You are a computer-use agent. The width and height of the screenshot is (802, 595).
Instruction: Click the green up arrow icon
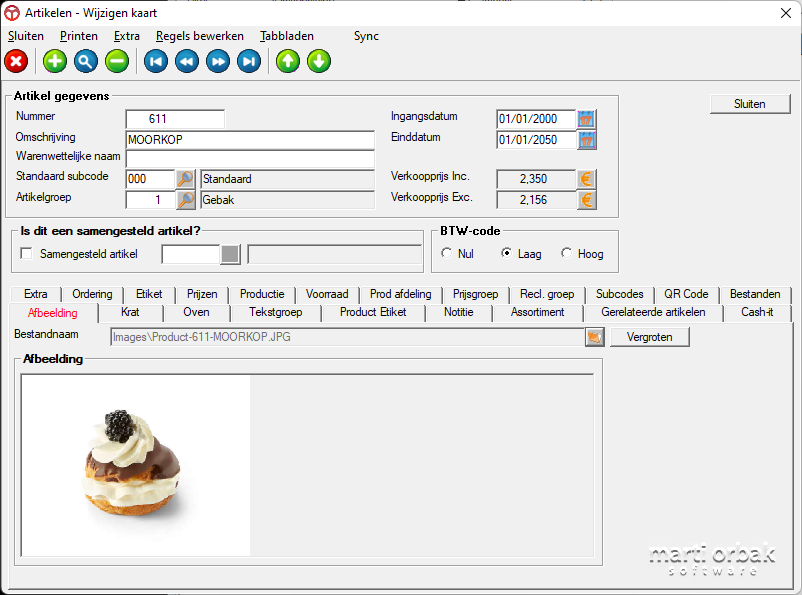(x=288, y=61)
